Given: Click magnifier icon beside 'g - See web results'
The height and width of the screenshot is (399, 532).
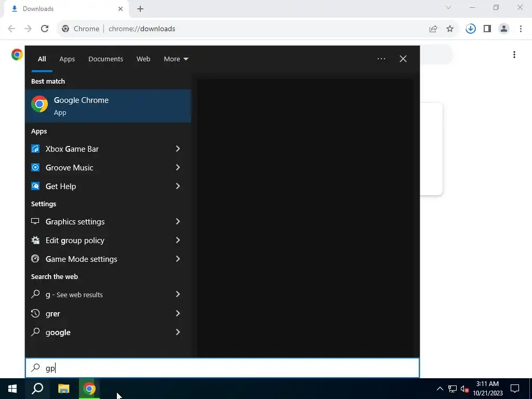Looking at the screenshot, I should point(35,294).
